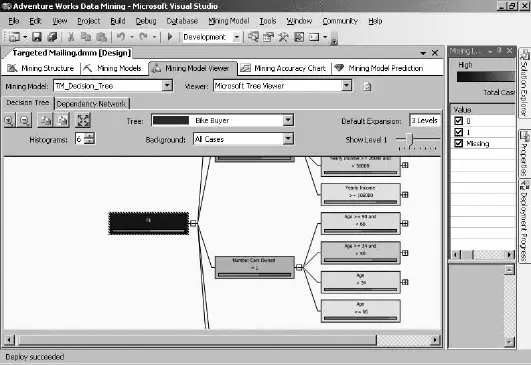Expand the Age < 24 node

[x=405, y=282]
